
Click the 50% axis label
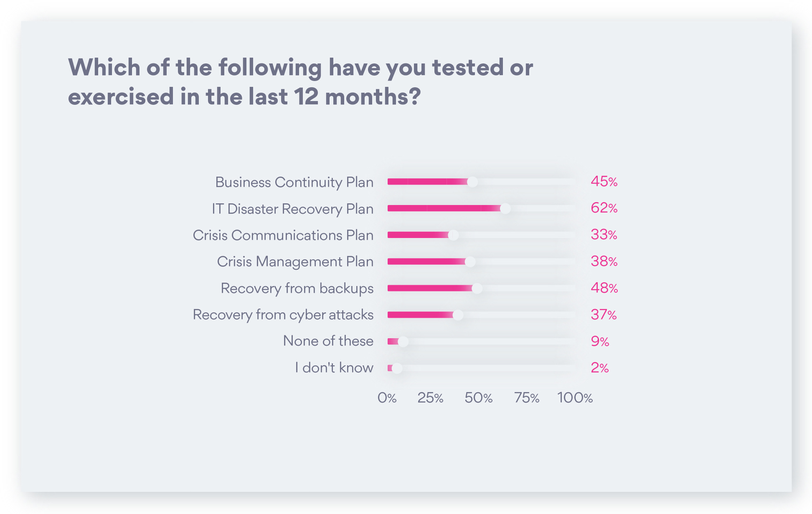point(479,398)
